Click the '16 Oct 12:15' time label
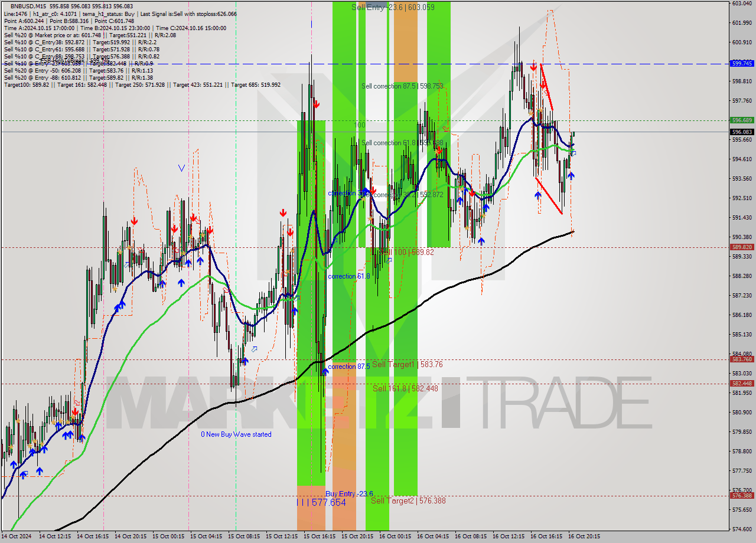Screen dimensions: 756x543 509,537
